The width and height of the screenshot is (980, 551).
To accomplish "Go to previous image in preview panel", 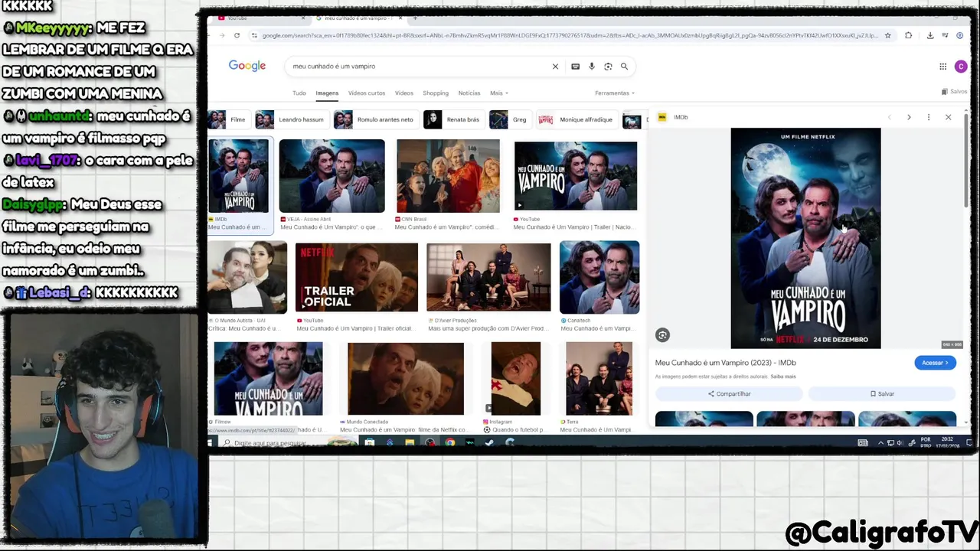I will [x=889, y=117].
